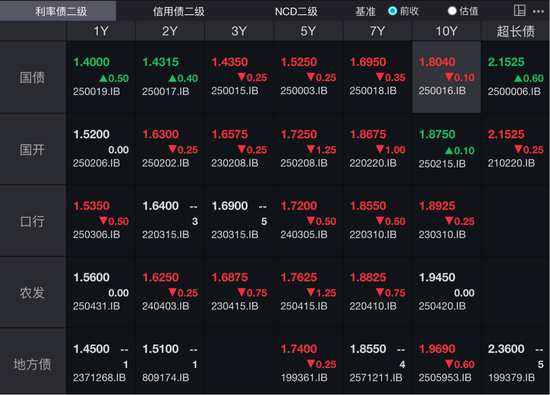Click the 7Y column header
550x395 pixels.
(377, 31)
